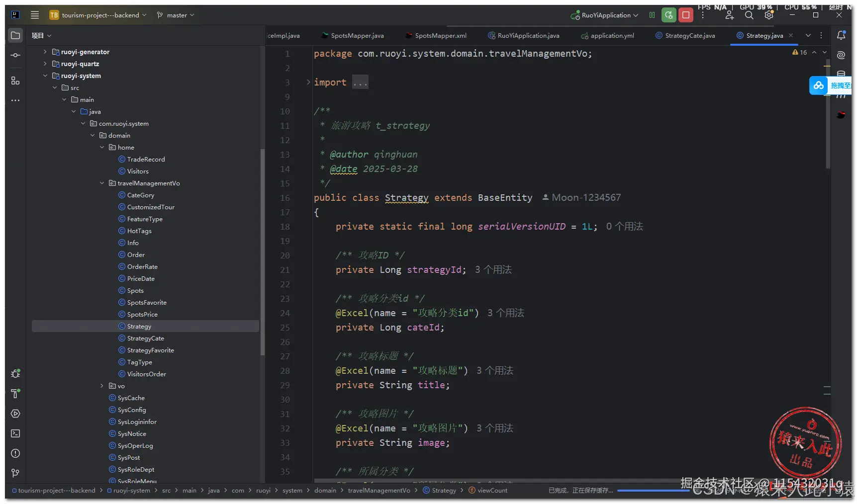The height and width of the screenshot is (504, 857).
Task: Open the Debug tool window
Action: [15, 373]
